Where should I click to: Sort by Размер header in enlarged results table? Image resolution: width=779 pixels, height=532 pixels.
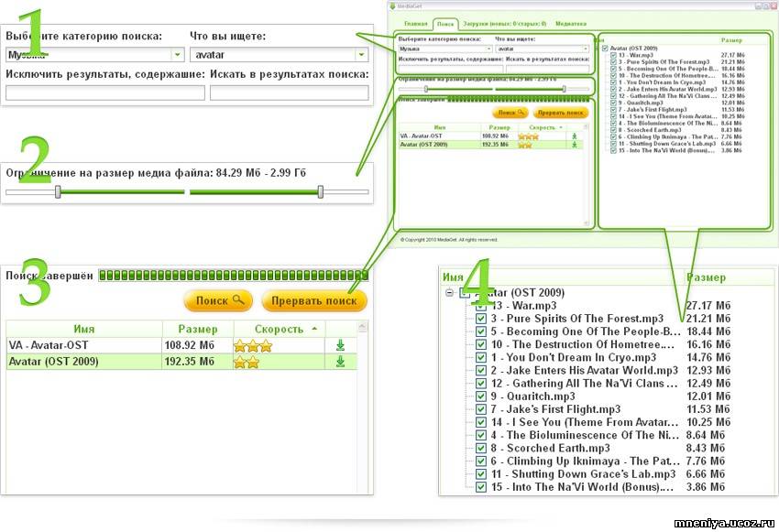[x=198, y=329]
